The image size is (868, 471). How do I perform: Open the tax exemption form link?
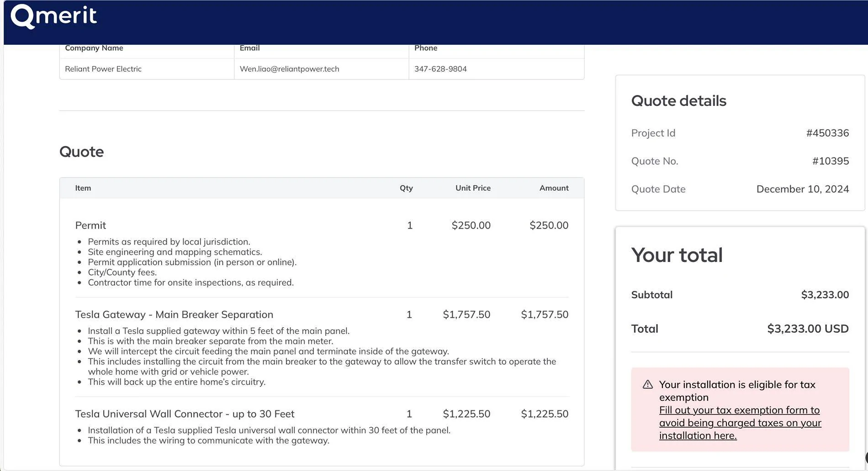click(x=740, y=423)
